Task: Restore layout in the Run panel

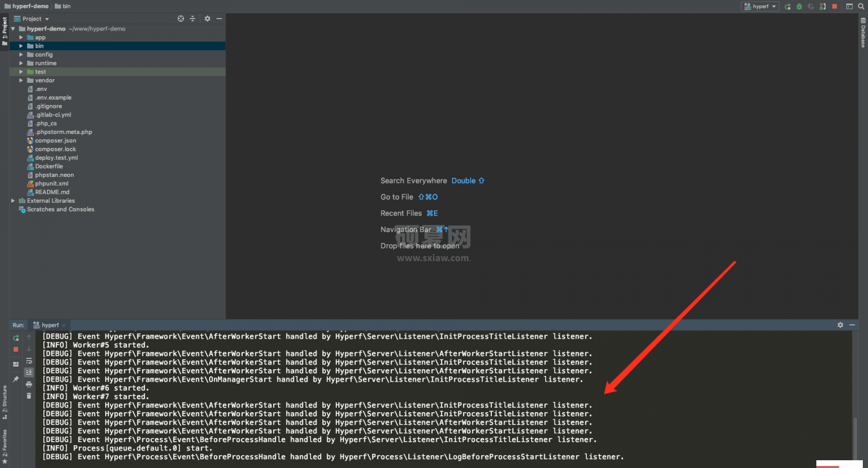Action: pyautogui.click(x=16, y=364)
